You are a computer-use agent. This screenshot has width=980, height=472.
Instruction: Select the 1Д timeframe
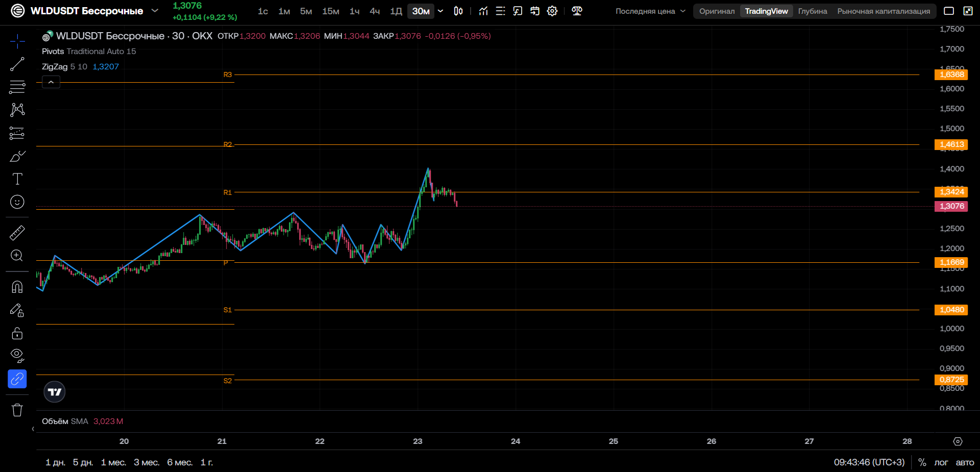(396, 11)
